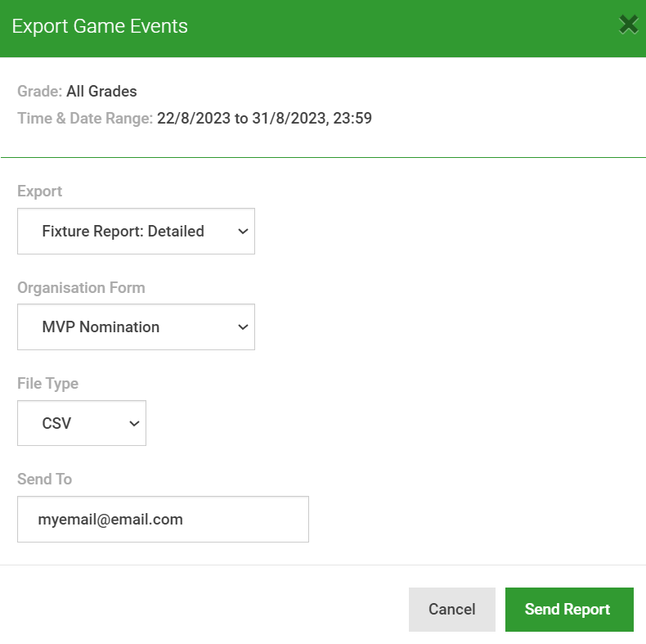
Task: Click the Grade: label text
Action: [x=39, y=92]
